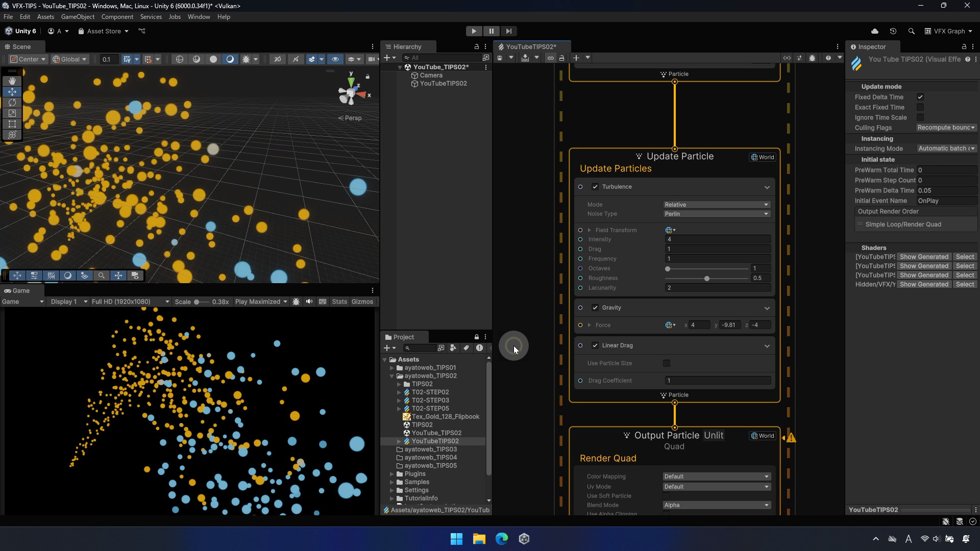
Task: Select the Rotate tool in Scene
Action: point(12,103)
